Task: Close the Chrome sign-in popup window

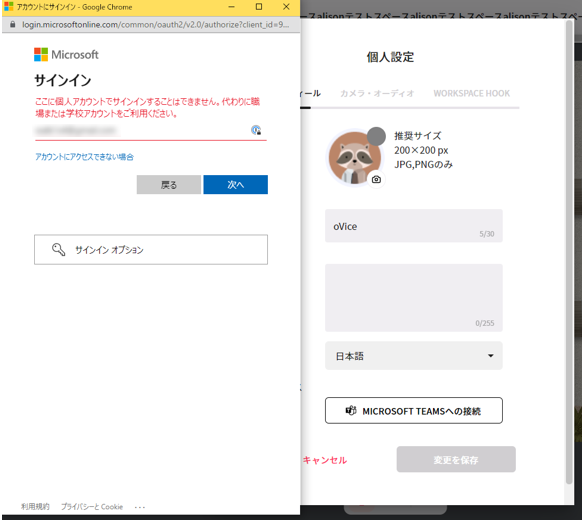Action: point(286,7)
